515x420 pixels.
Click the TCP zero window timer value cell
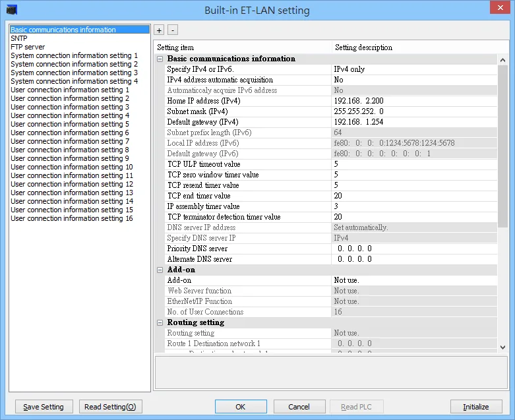click(414, 175)
